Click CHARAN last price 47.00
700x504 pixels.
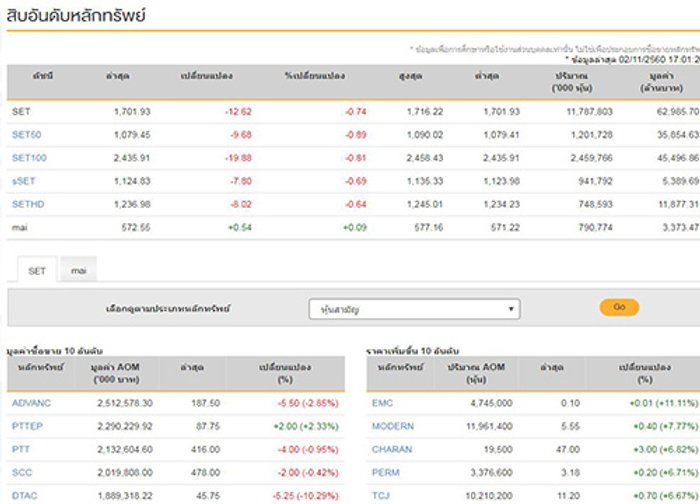point(568,449)
